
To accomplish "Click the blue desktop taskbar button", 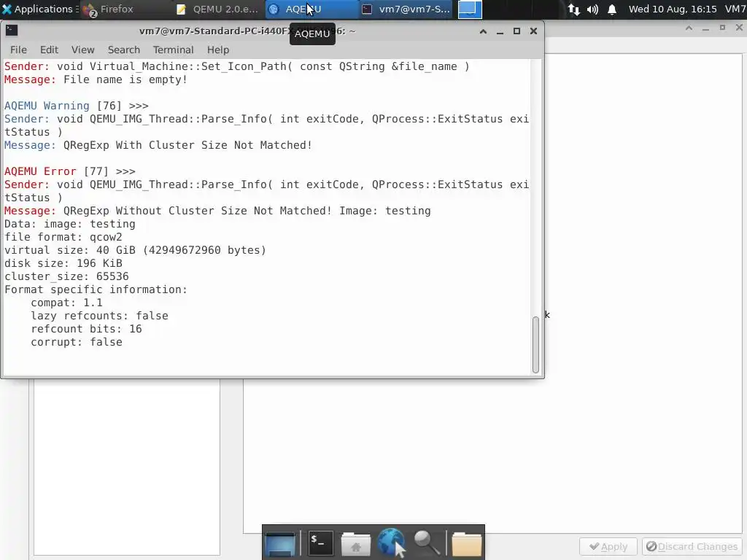I will (470, 9).
